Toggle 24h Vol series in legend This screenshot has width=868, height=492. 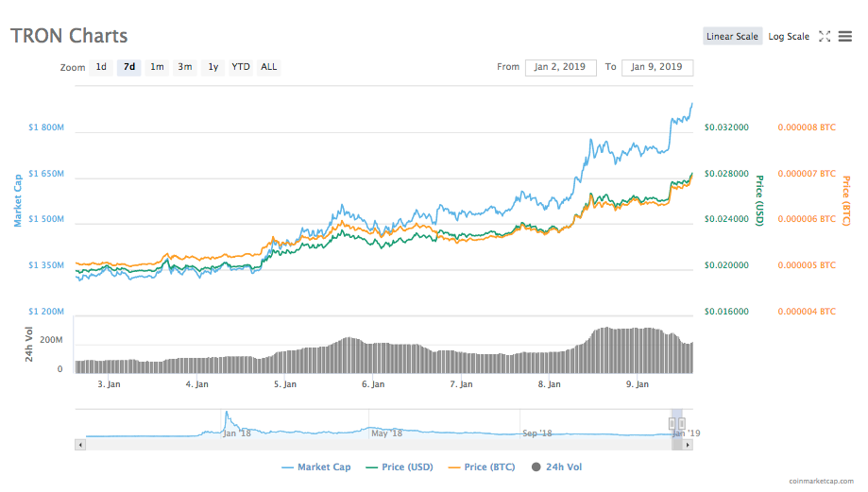coord(557,467)
